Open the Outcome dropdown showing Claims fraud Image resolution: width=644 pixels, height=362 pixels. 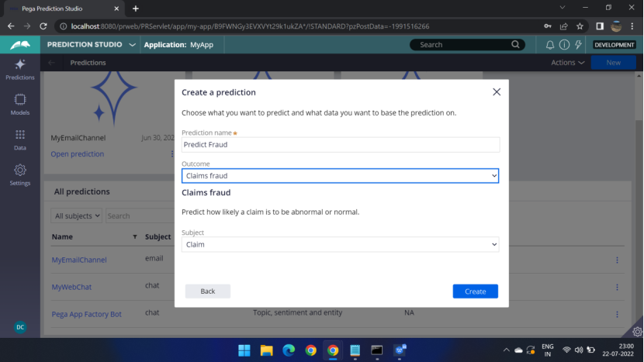click(x=340, y=176)
